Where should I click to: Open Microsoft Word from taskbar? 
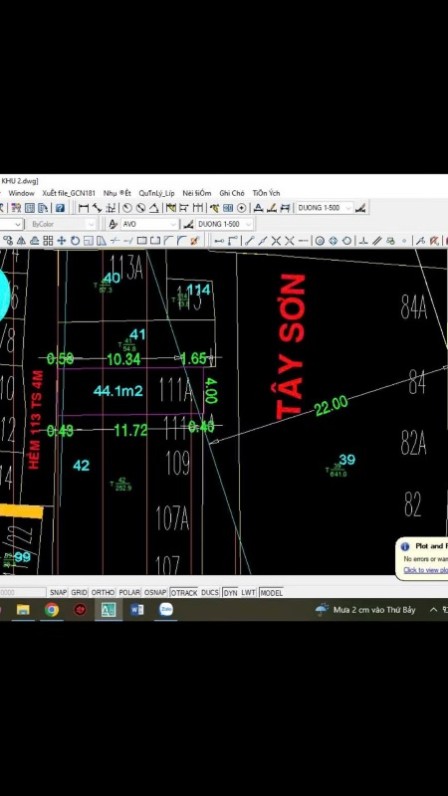137,610
